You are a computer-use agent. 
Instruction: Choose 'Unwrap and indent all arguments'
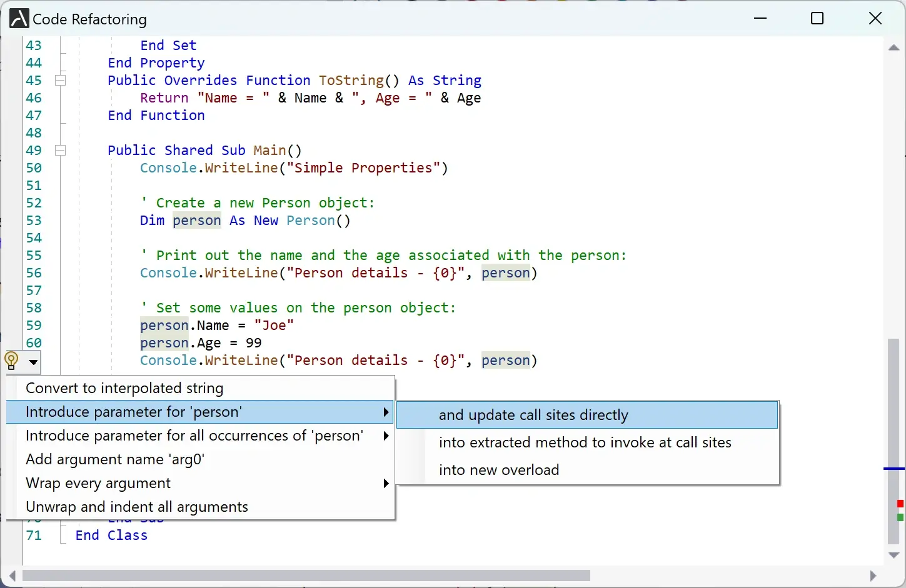[x=136, y=507]
